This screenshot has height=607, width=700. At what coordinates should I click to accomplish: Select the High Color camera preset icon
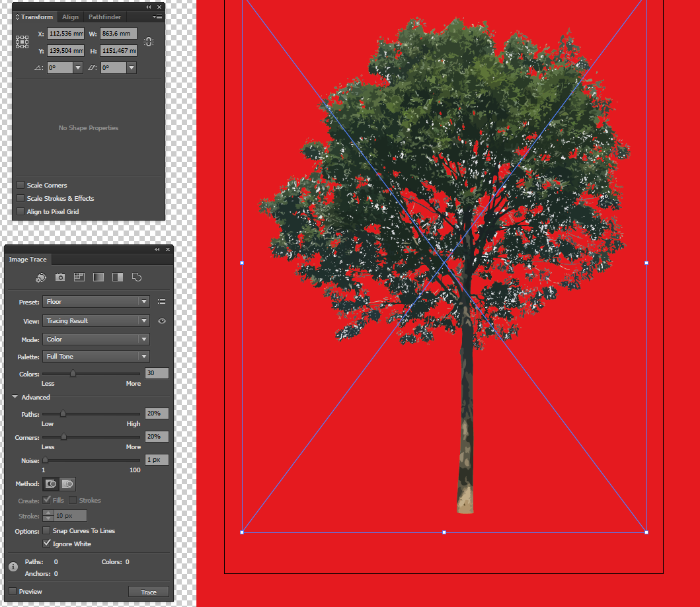[60, 277]
